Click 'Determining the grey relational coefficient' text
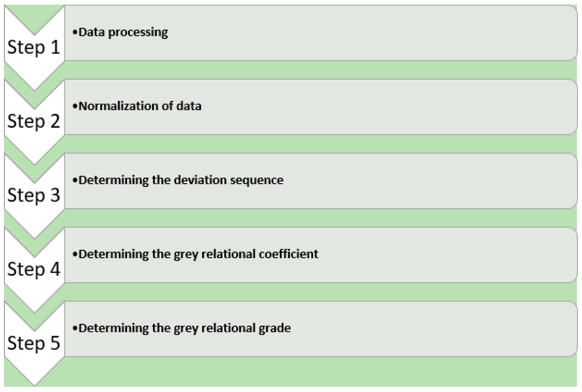This screenshot has height=392, width=582. coord(198,254)
